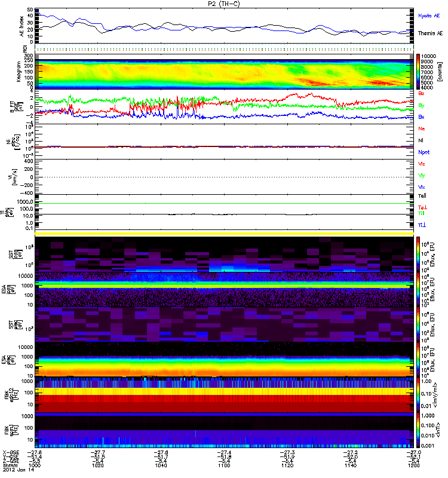Click the ESA ions Eflux color bar
Screen dimensions: 448x478
[418, 290]
